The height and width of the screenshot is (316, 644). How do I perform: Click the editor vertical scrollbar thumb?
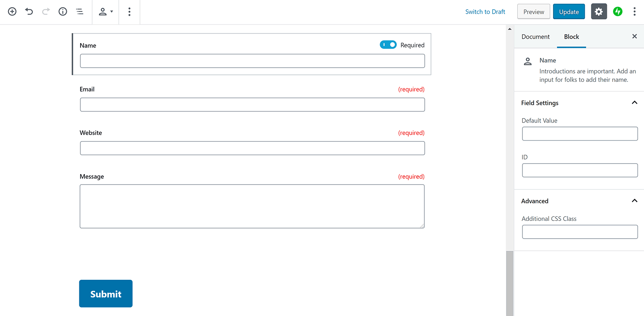tap(510, 283)
